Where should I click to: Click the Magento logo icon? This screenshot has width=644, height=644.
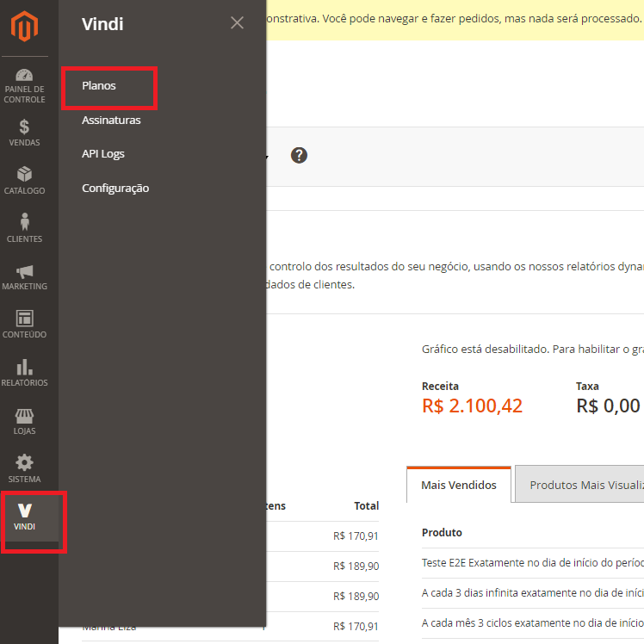(24, 28)
